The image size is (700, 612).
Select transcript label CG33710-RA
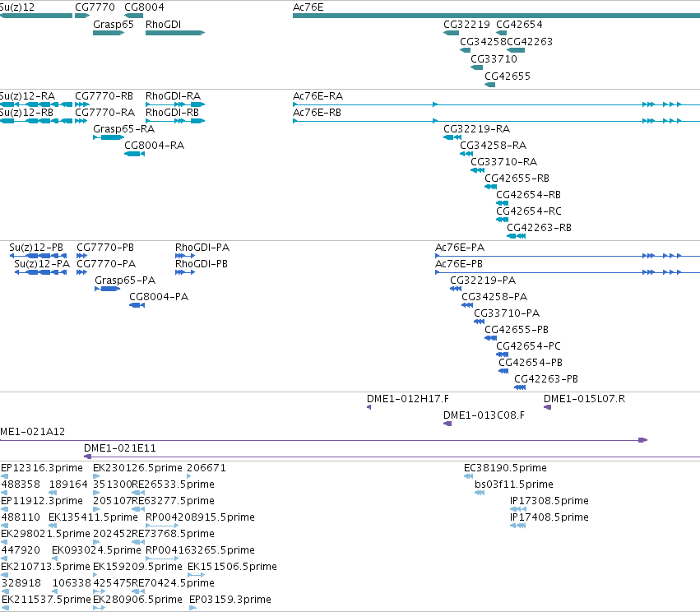coord(503,162)
